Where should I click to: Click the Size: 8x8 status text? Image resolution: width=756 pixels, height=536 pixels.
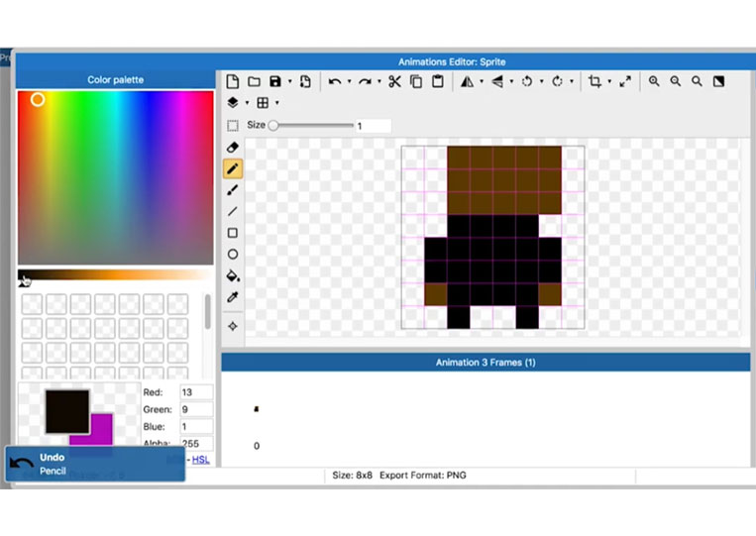(x=352, y=476)
